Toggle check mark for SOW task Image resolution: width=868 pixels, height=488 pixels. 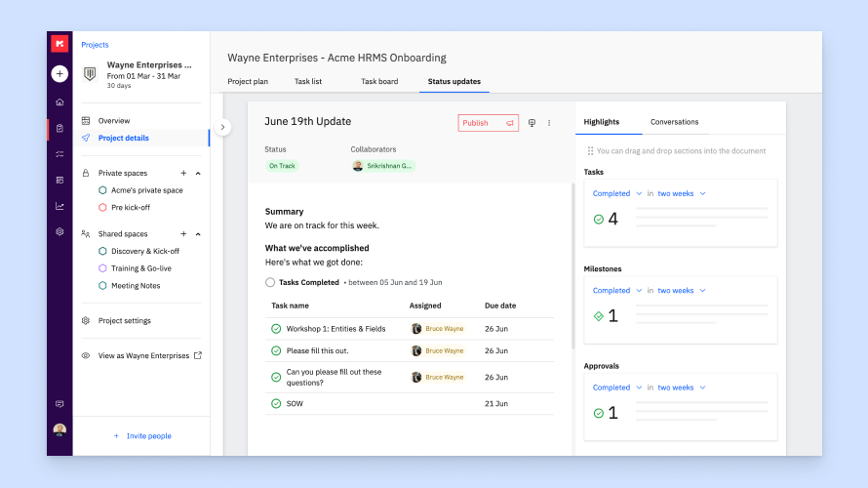coord(276,403)
